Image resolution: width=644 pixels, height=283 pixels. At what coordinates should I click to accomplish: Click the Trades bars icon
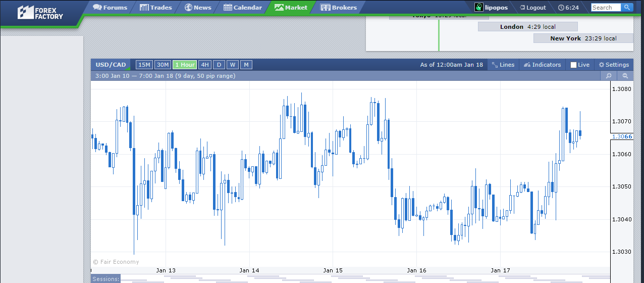(x=144, y=8)
